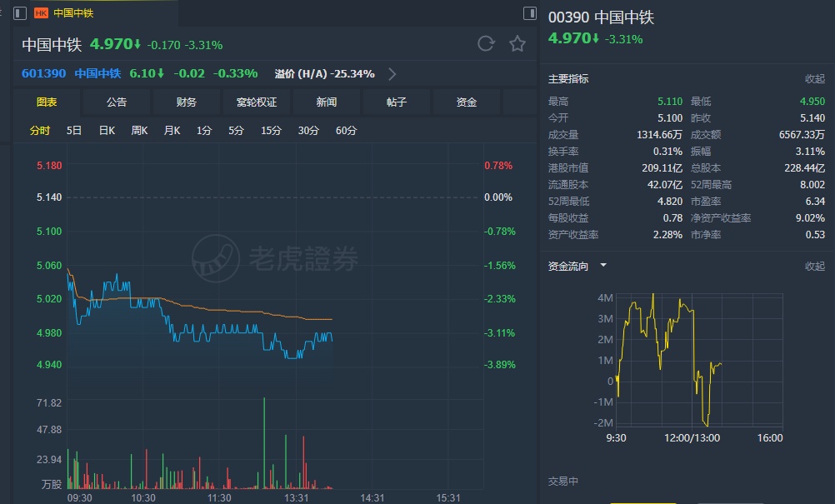
Task: Click the 5.140 previous close axis label
Action: 49,197
